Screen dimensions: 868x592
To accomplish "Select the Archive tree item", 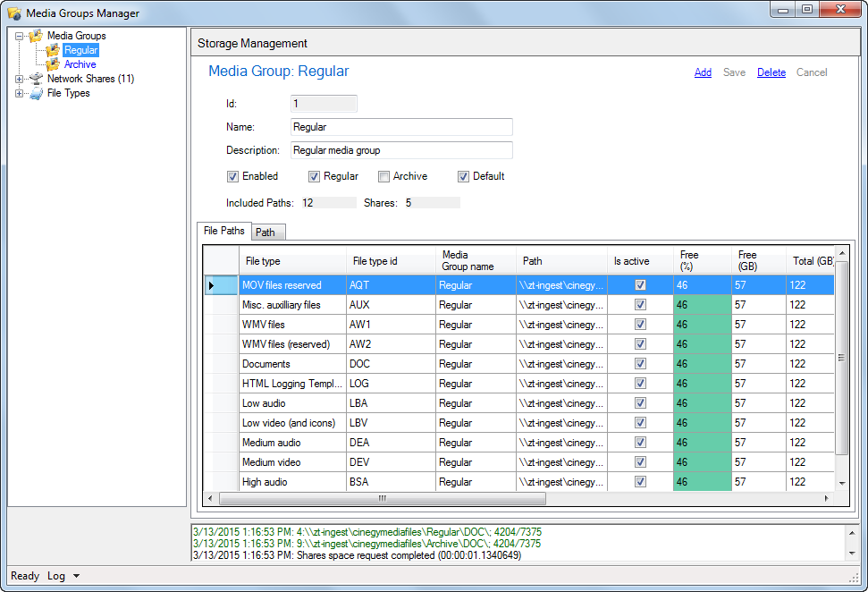I will click(x=80, y=64).
